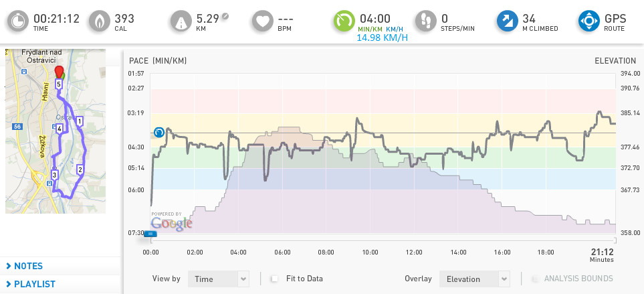Open the Overlay Elevation dropdown

click(475, 279)
